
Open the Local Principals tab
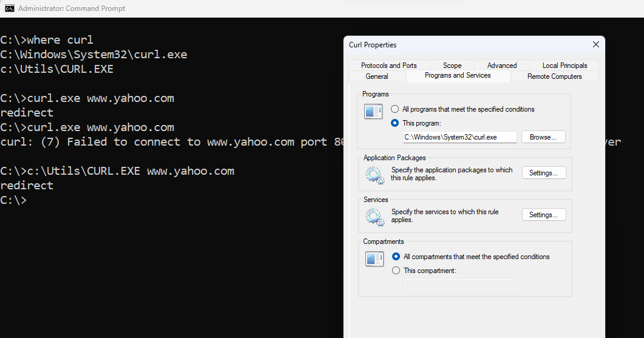[564, 66]
